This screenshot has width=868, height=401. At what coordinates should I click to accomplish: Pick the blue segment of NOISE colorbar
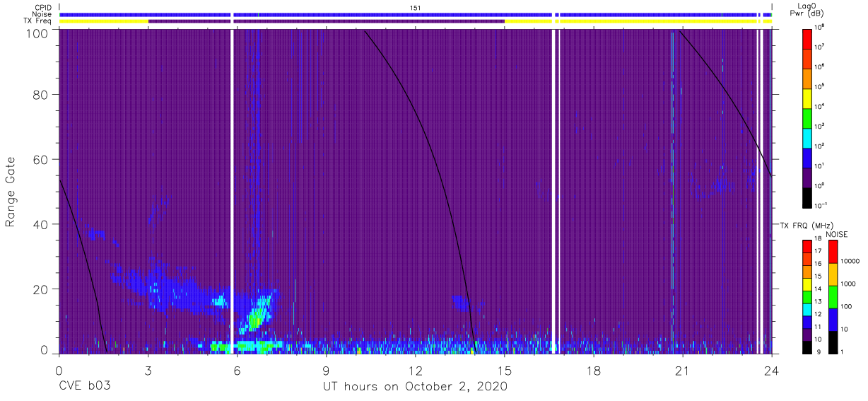(x=833, y=319)
